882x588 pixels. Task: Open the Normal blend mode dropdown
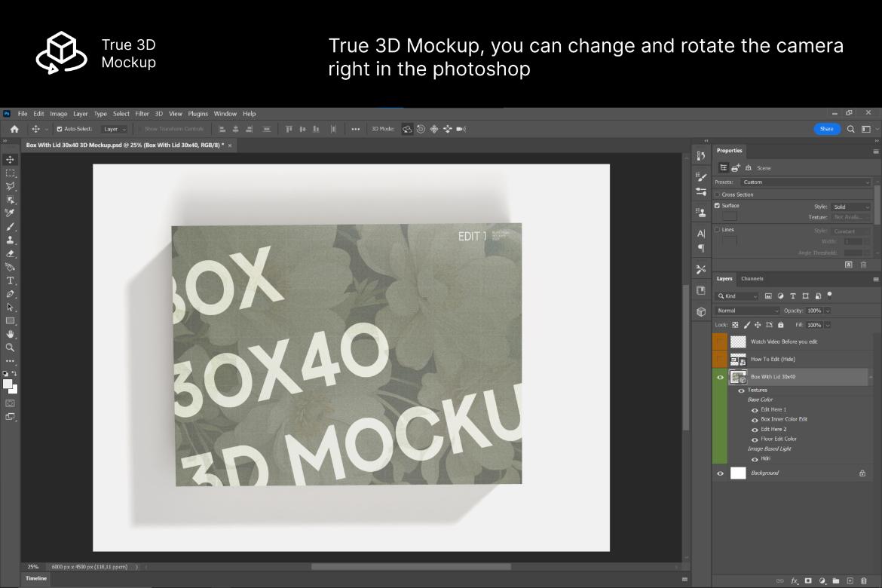coord(747,311)
